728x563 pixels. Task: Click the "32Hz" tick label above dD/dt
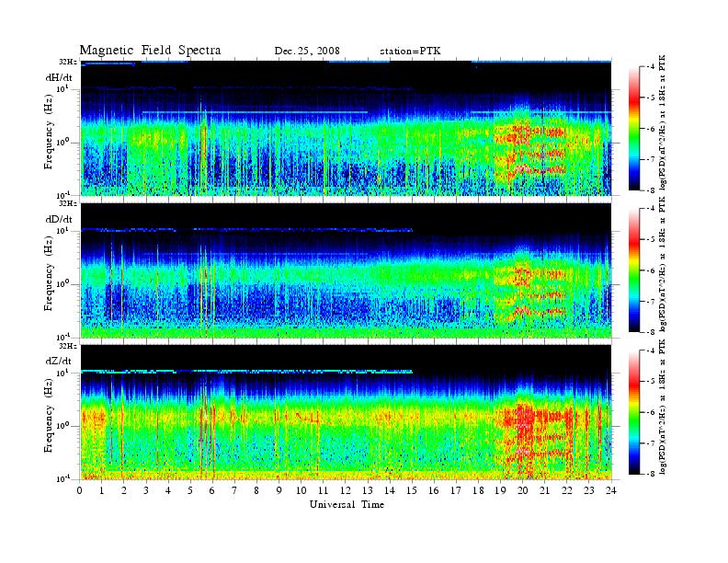coord(68,203)
